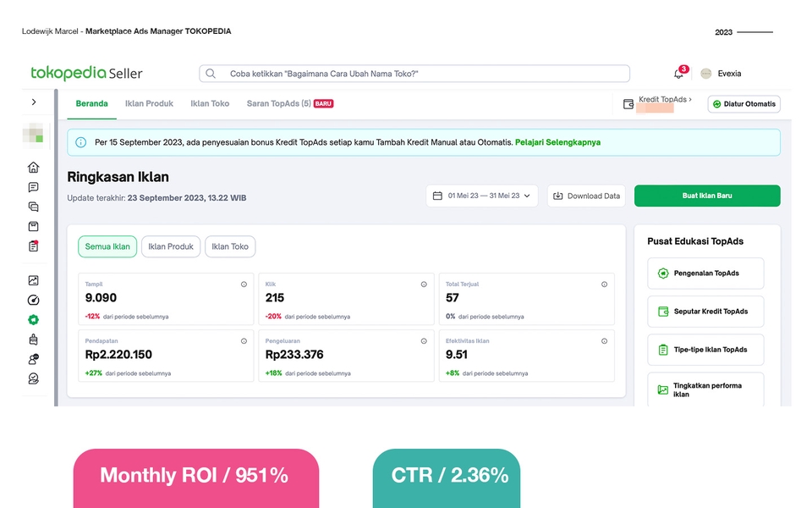Toggle the Diatur Otomatis setting
Image resolution: width=812 pixels, height=508 pixels.
[x=743, y=103]
